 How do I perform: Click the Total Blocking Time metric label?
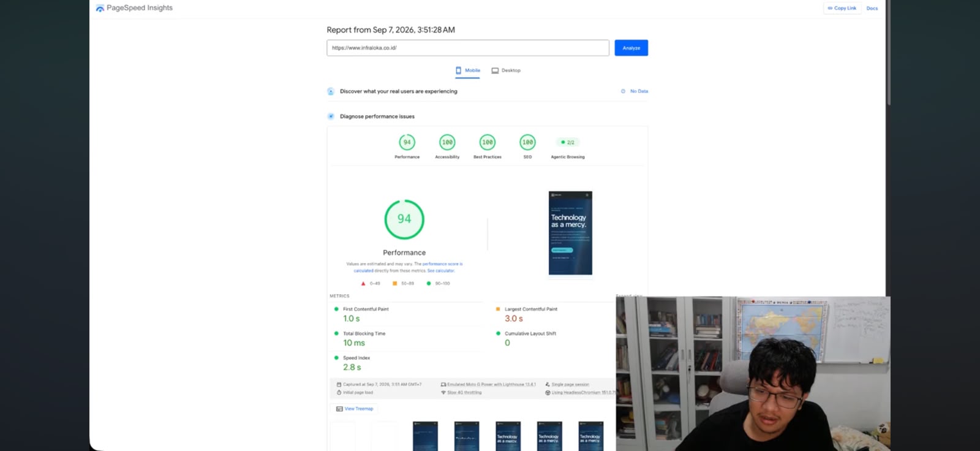pyautogui.click(x=364, y=333)
